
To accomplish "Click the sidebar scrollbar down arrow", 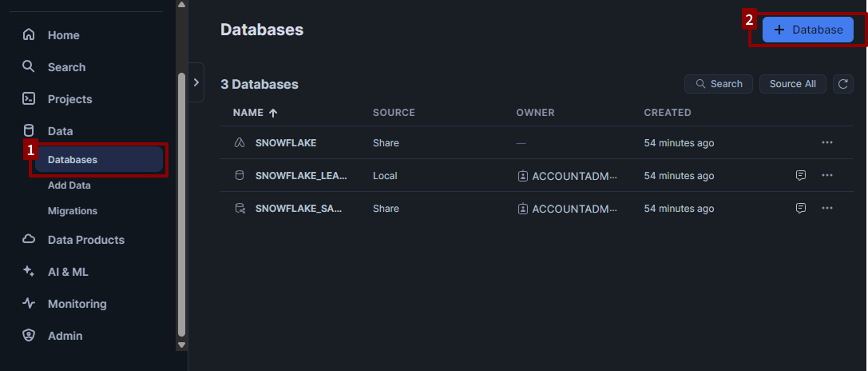I will click(181, 345).
